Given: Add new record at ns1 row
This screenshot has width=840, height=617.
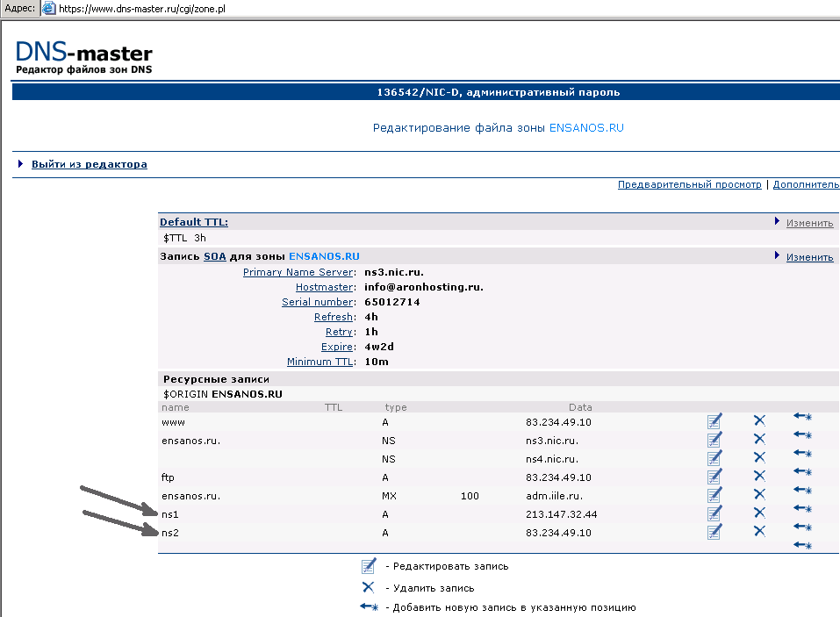Looking at the screenshot, I should click(x=802, y=508).
